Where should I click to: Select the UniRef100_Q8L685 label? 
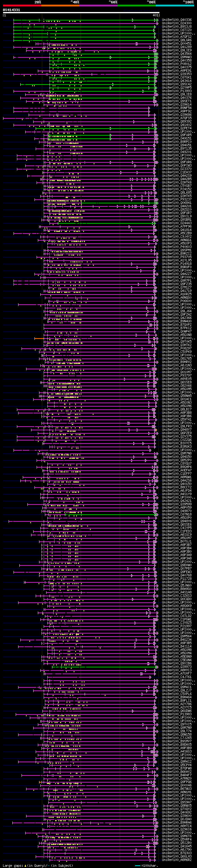(177, 192)
